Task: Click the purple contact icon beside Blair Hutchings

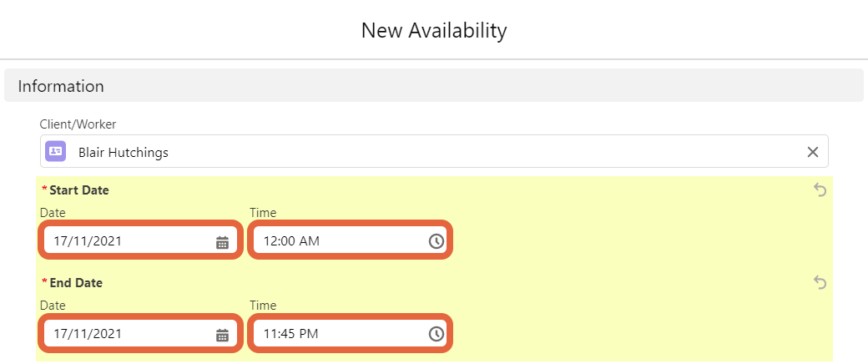Action: click(x=55, y=151)
